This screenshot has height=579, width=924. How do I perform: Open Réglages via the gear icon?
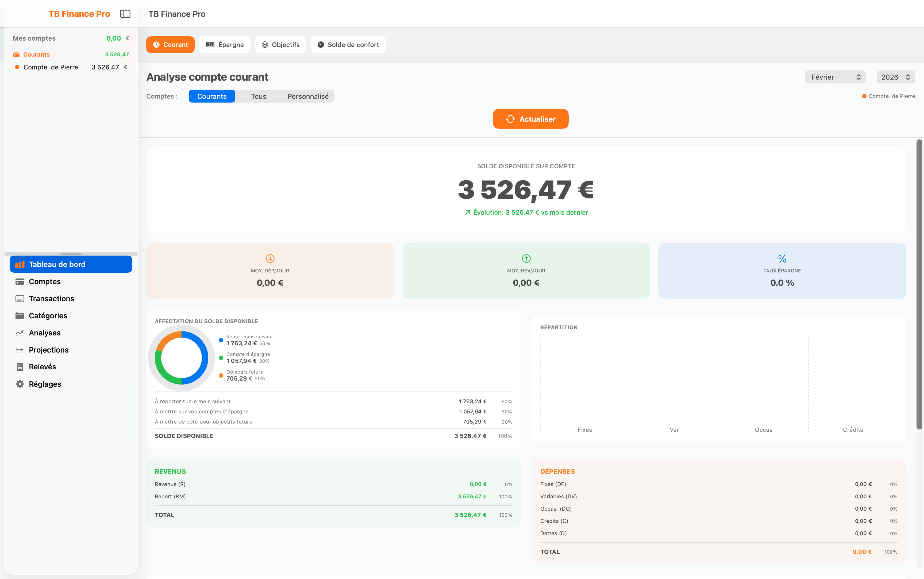tap(20, 384)
